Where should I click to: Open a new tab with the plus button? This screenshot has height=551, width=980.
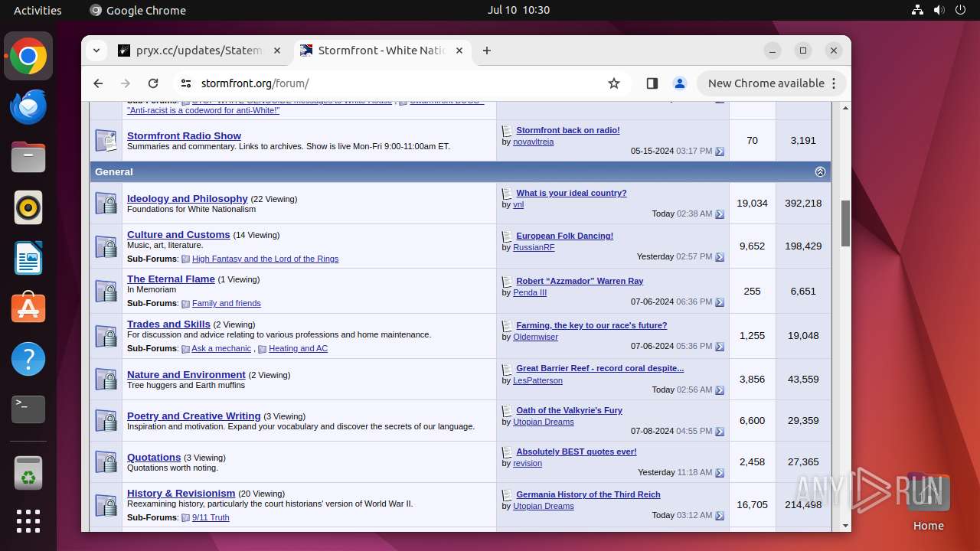tap(487, 51)
